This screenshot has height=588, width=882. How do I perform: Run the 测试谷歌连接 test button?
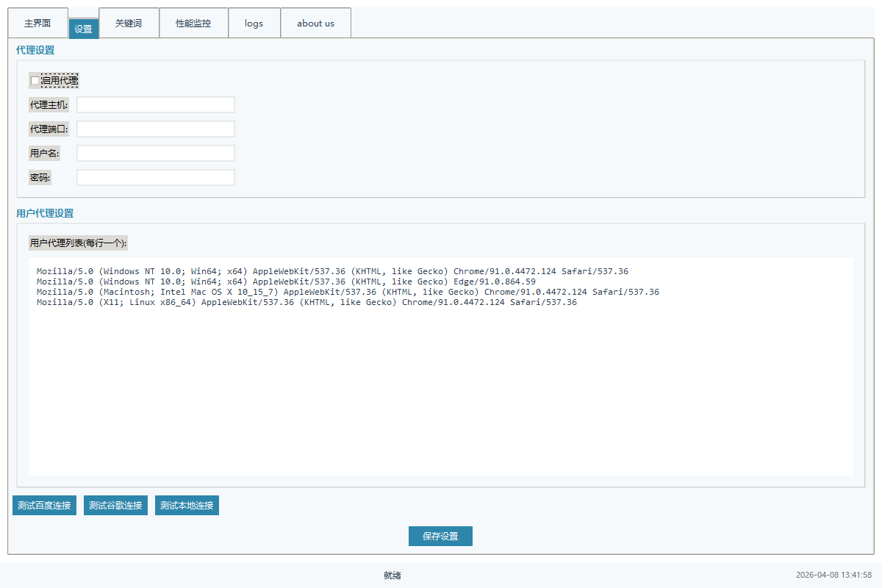(x=115, y=506)
